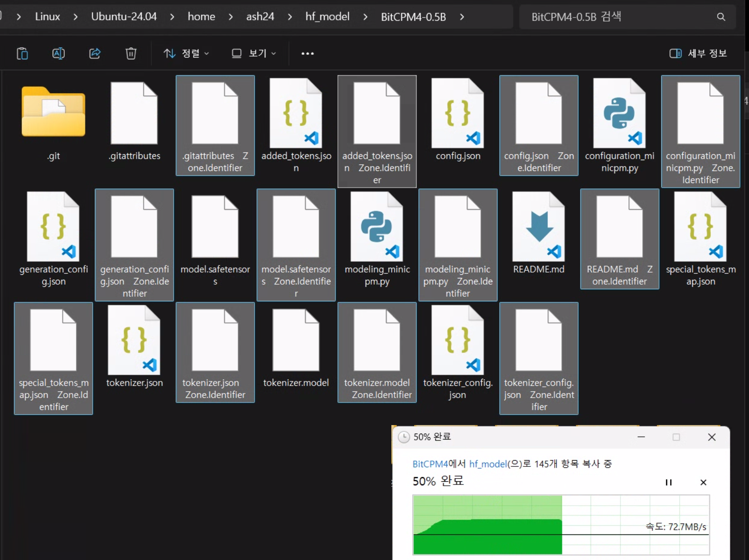This screenshot has width=749, height=560.
Task: Select the tokenizer_config.json file icon
Action: tap(458, 340)
